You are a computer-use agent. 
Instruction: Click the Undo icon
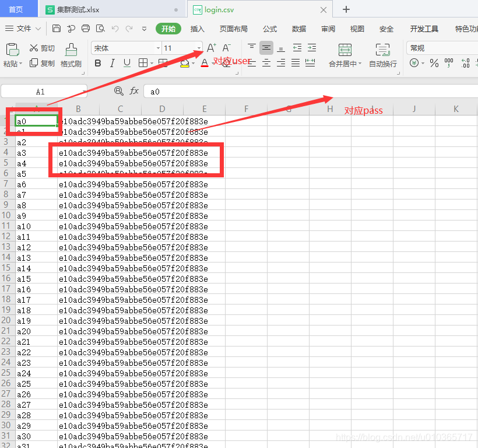[x=114, y=27]
